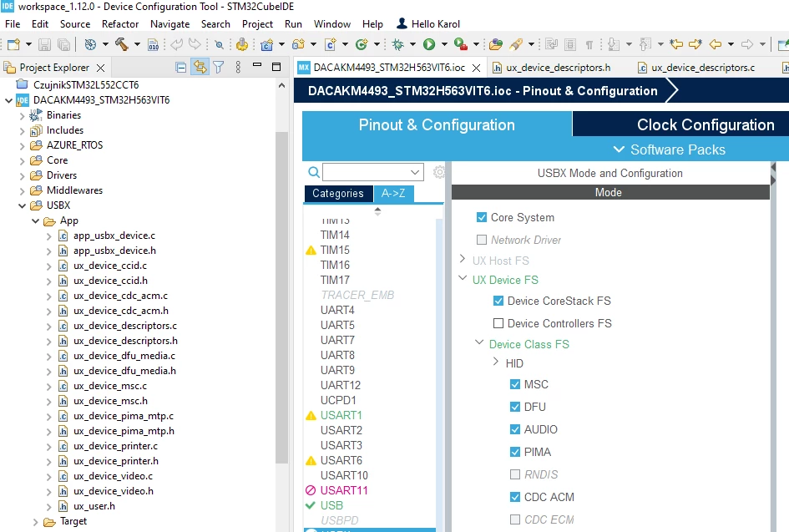Expand Software Packs chevron menu

pyautogui.click(x=619, y=149)
